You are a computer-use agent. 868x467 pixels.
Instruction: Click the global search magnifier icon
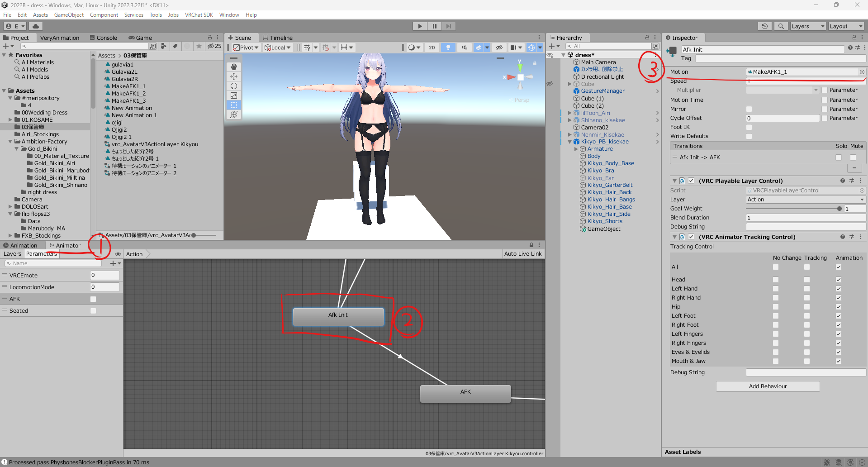point(781,26)
